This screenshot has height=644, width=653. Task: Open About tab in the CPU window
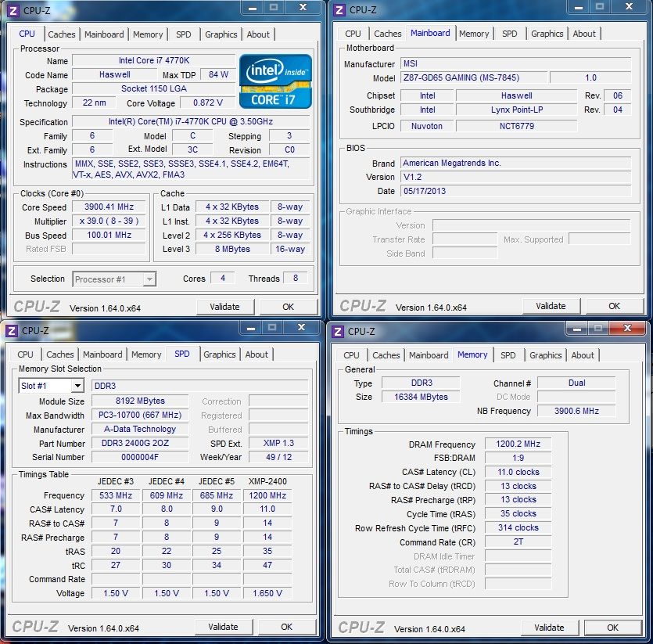coord(258,34)
